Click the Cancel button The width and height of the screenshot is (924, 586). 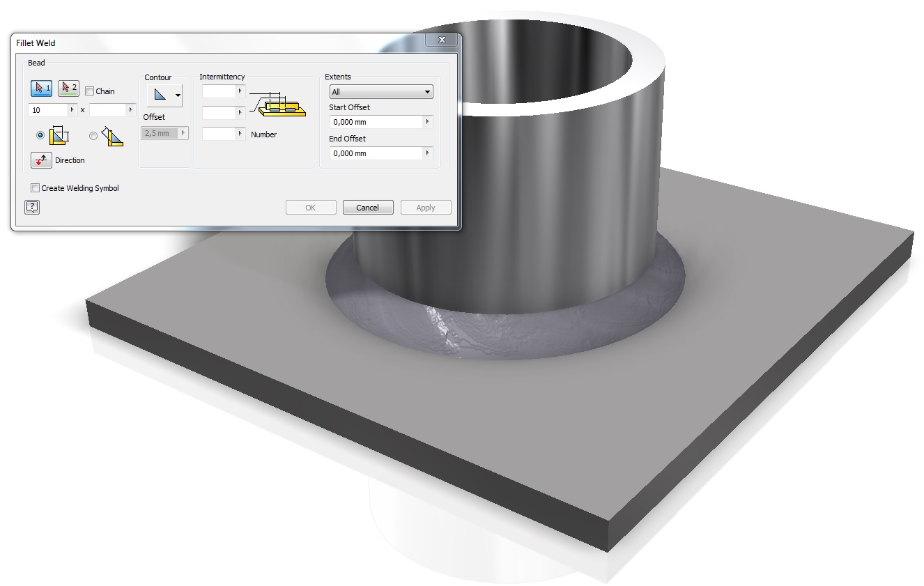(368, 208)
